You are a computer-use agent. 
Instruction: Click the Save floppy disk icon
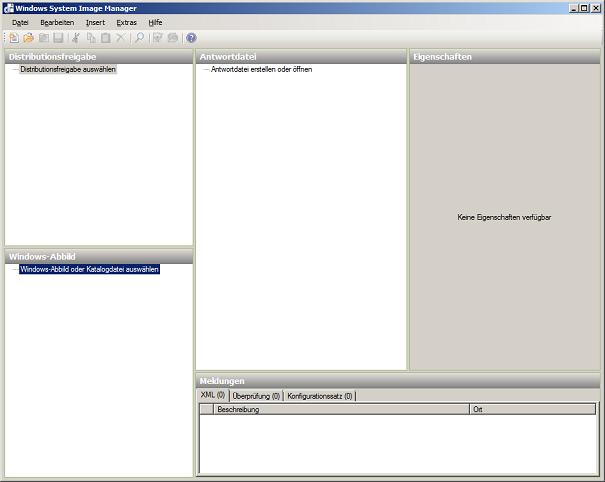[x=58, y=38]
